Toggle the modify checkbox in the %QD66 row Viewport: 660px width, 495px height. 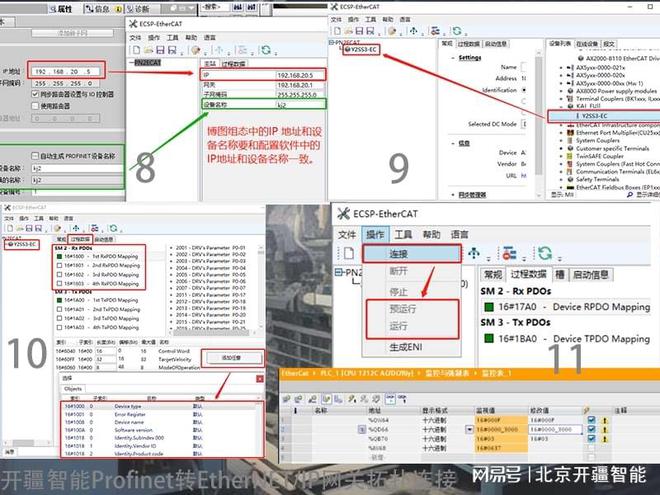591,429
